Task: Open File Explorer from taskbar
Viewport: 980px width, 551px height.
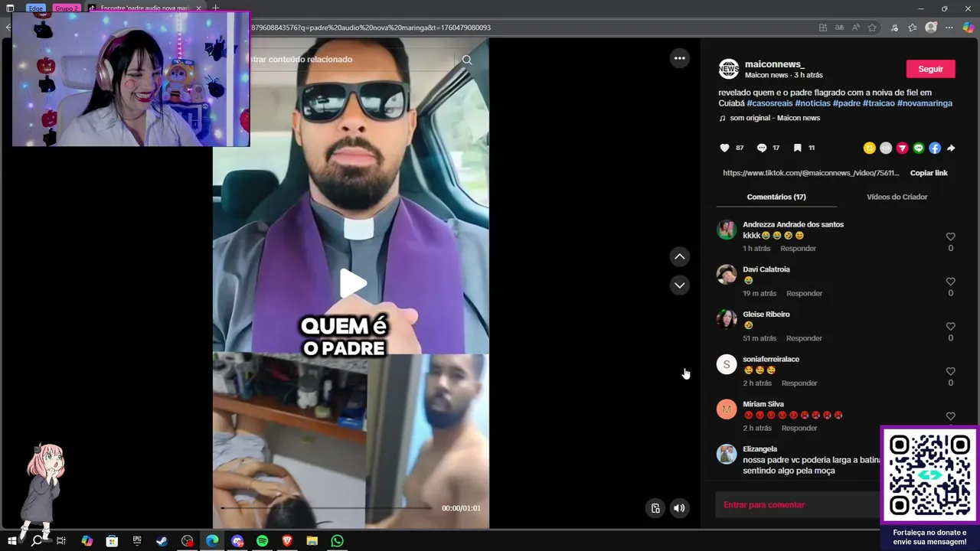Action: coord(312,541)
